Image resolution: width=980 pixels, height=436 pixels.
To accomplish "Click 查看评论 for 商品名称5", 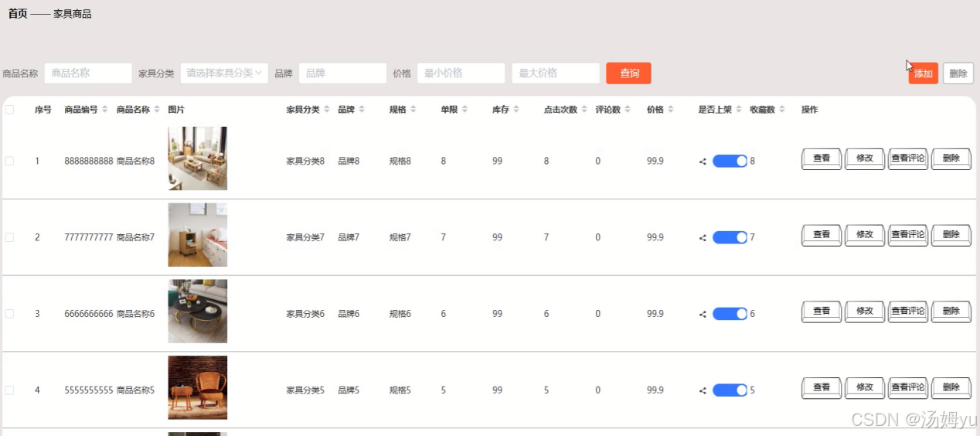I will (x=908, y=389).
